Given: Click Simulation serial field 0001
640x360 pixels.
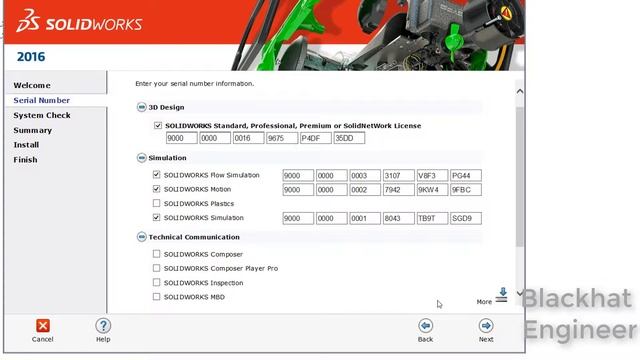Looking at the screenshot, I should pos(365,218).
